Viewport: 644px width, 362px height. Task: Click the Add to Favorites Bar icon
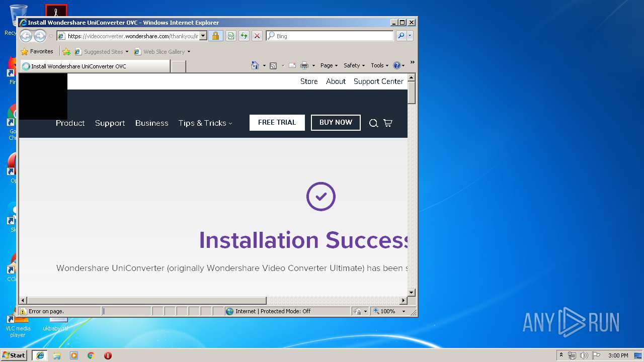coord(66,51)
